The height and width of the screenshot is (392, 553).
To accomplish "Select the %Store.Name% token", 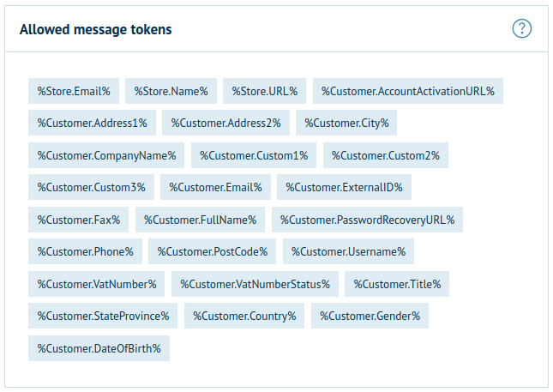I will coord(171,91).
